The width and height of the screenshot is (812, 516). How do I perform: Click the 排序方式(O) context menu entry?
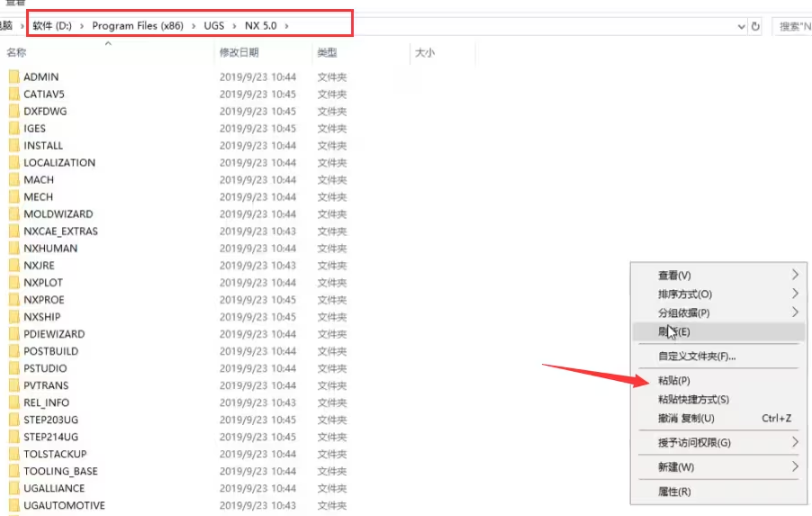pos(718,294)
